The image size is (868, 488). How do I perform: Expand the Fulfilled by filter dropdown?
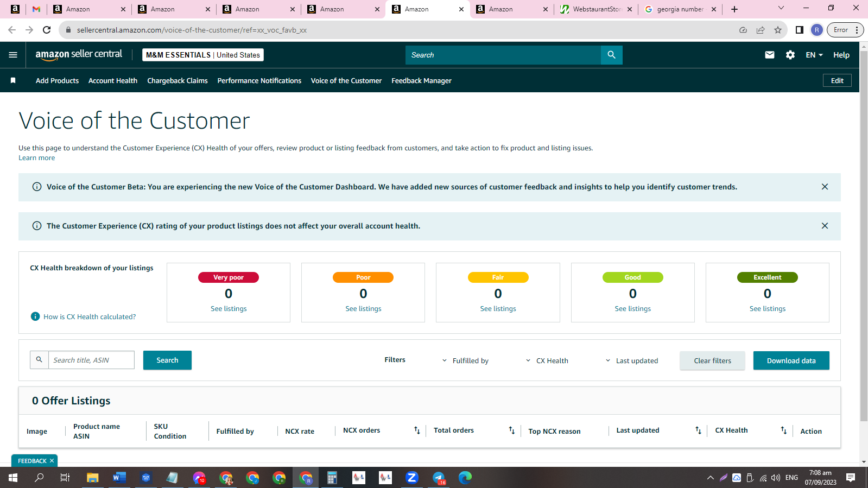click(465, 360)
